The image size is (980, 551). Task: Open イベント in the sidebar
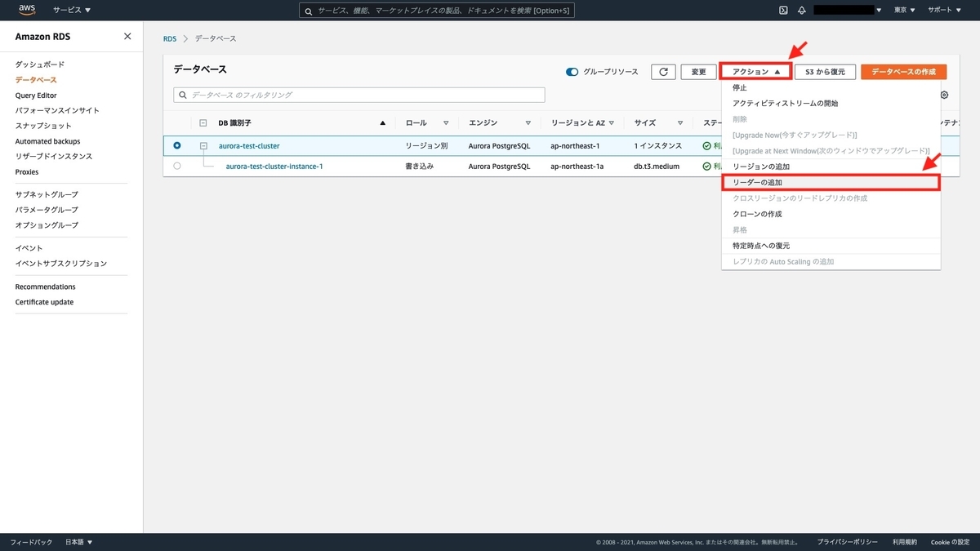coord(29,247)
